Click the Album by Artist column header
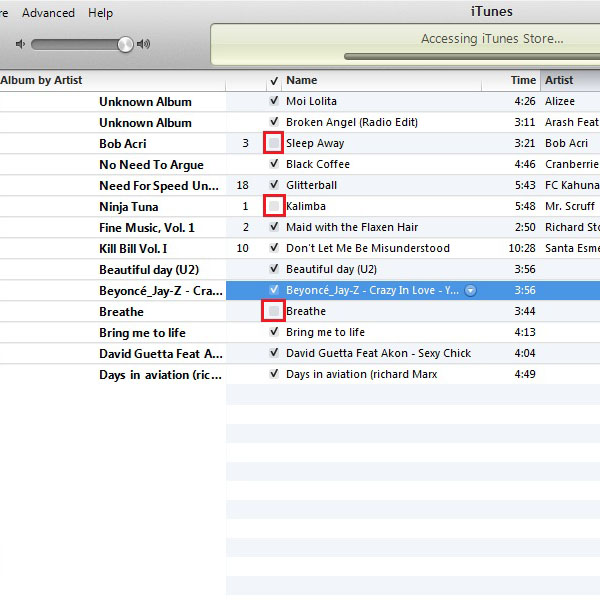This screenshot has width=600, height=600. pos(112,80)
